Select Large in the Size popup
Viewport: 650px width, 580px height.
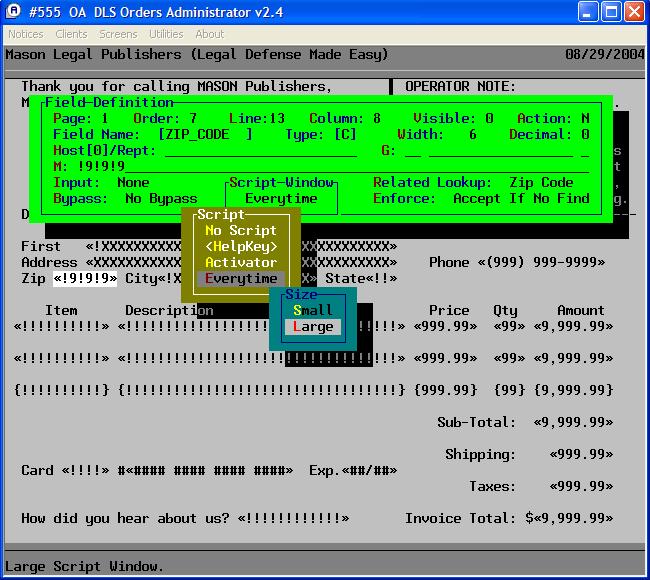tap(313, 327)
